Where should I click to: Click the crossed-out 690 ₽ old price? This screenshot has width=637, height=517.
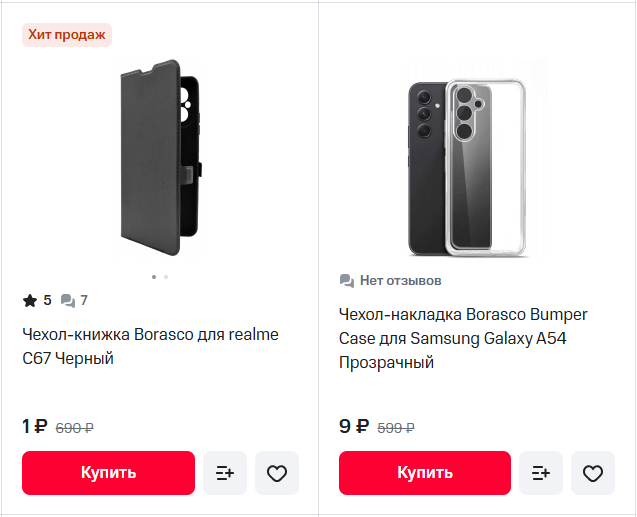click(74, 428)
